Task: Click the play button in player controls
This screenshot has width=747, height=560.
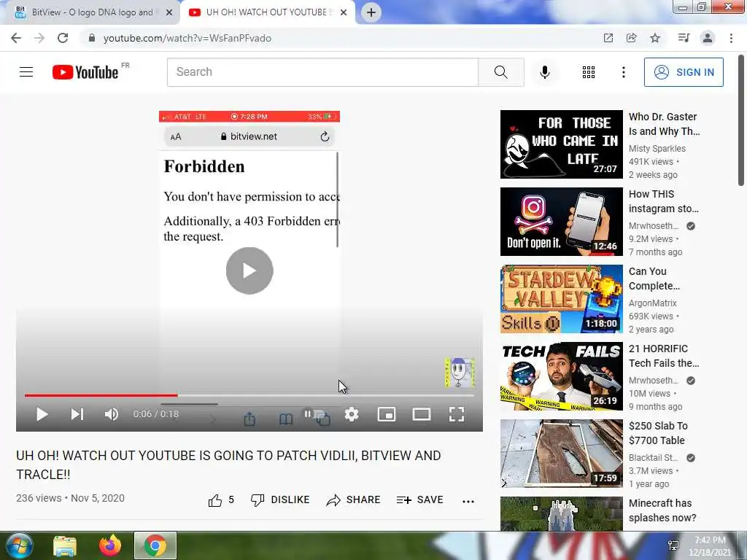Action: coord(42,414)
